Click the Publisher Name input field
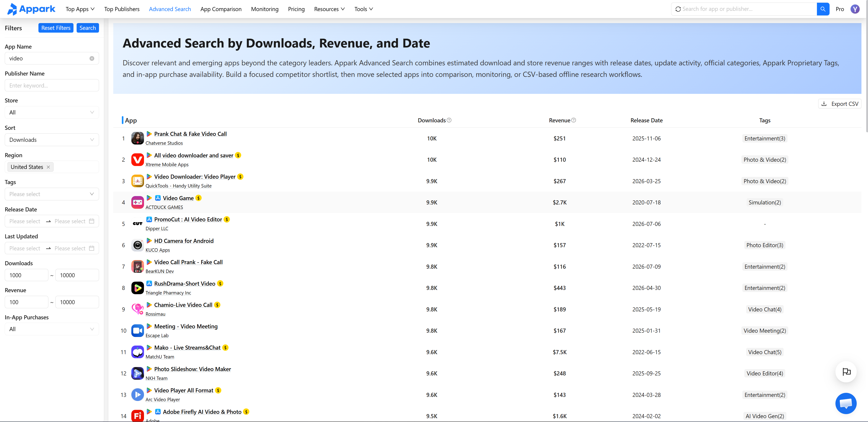868x422 pixels. click(x=52, y=85)
